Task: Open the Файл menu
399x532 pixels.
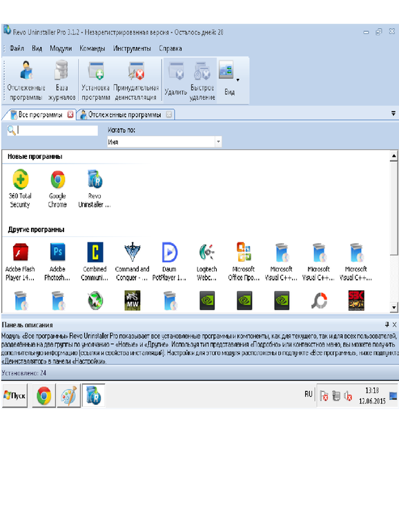Action: pos(17,48)
